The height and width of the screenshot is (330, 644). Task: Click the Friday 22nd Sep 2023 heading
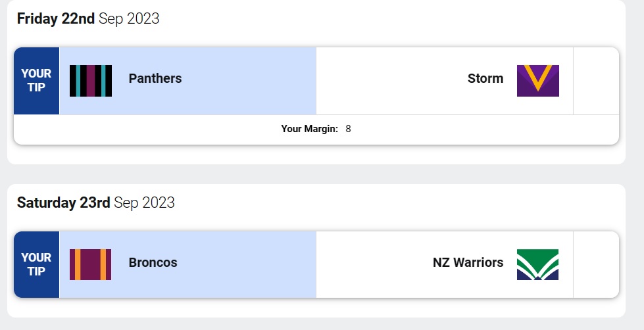click(88, 19)
